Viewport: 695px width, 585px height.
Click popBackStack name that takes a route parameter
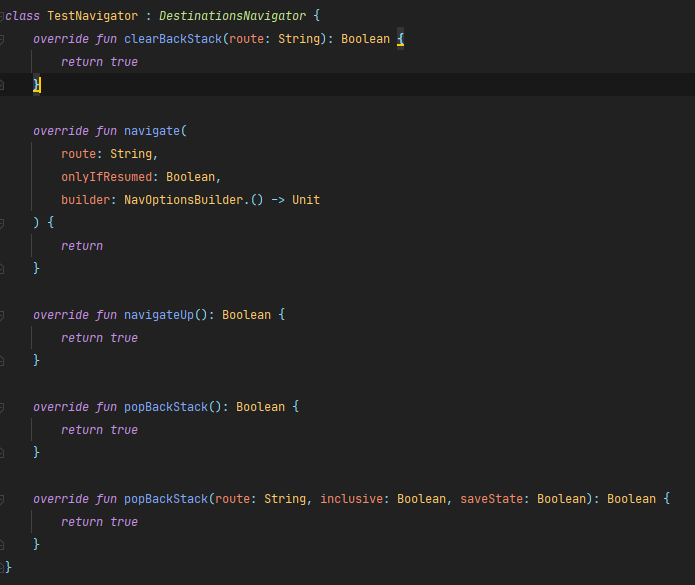(x=166, y=499)
